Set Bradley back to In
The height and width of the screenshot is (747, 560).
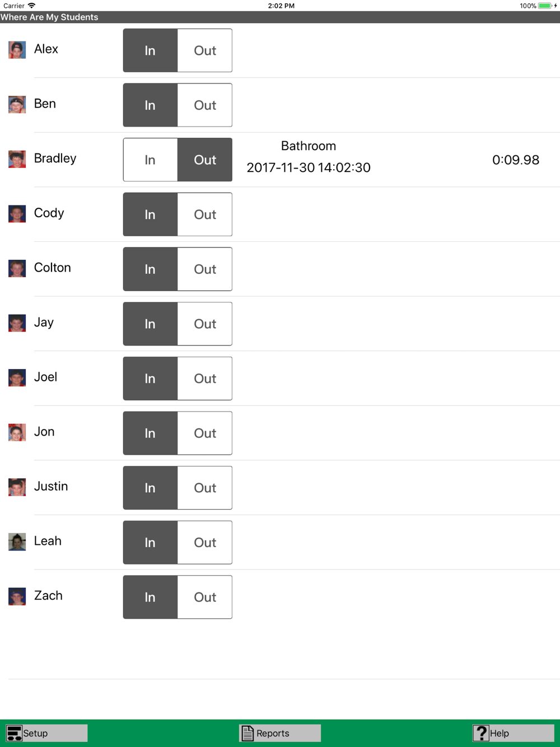(150, 160)
